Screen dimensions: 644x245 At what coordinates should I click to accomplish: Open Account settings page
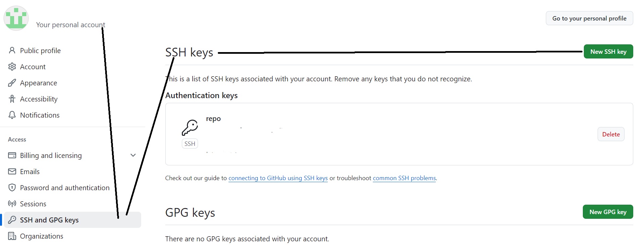point(33,67)
